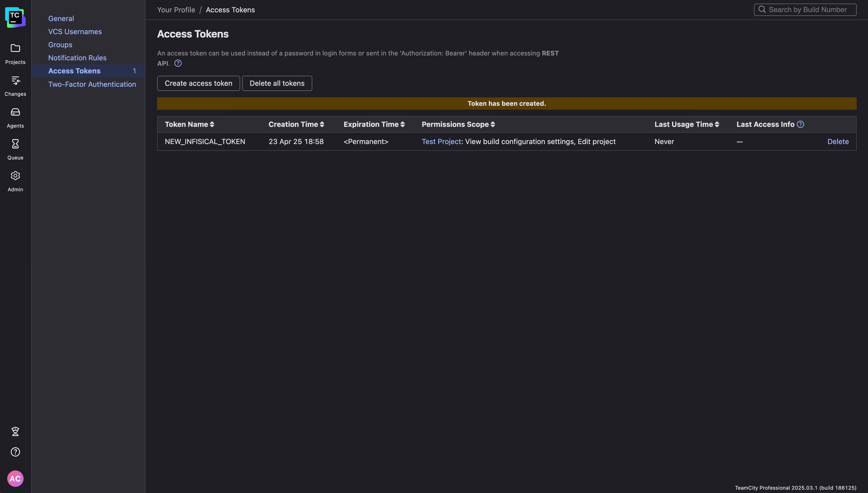868x493 pixels.
Task: Click the Access Tokens count badge 1
Action: (134, 71)
